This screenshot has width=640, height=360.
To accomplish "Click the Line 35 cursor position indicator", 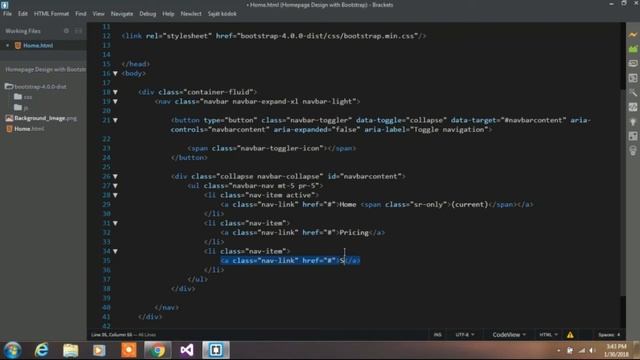I will (x=111, y=335).
